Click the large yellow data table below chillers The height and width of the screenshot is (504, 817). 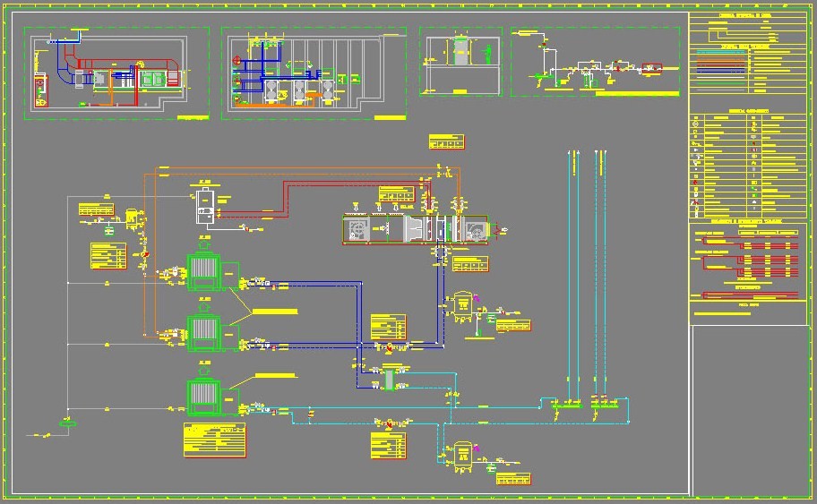coord(214,440)
